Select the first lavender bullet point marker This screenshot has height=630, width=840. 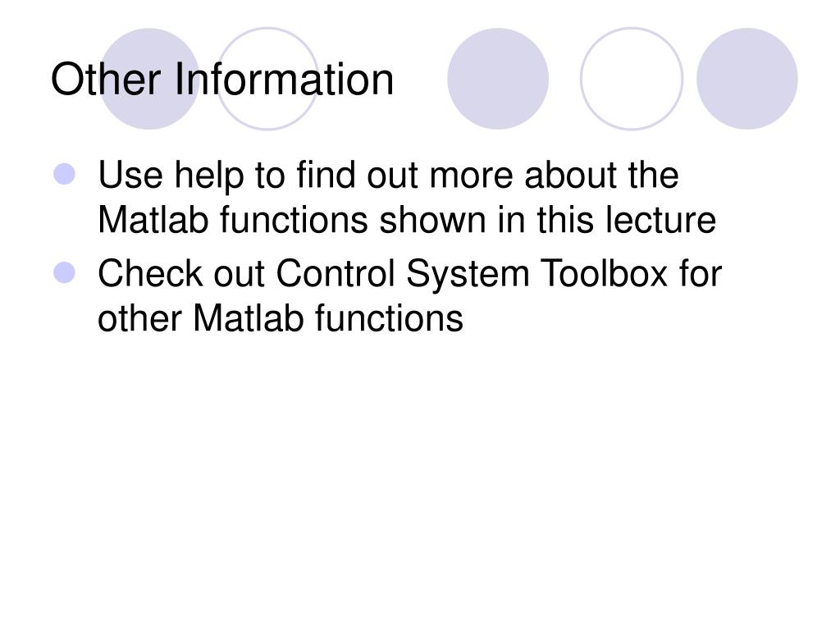65,175
